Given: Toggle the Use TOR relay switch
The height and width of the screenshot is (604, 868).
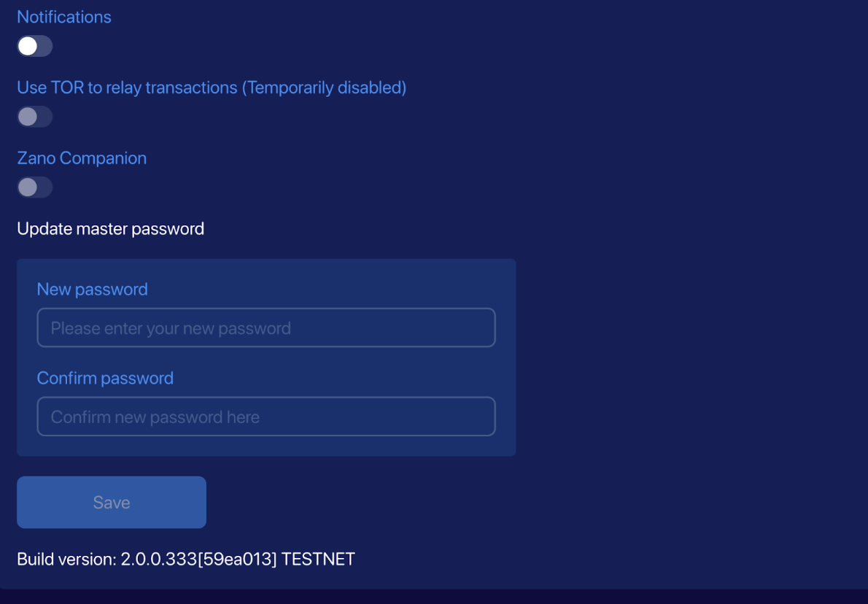Looking at the screenshot, I should (x=34, y=117).
